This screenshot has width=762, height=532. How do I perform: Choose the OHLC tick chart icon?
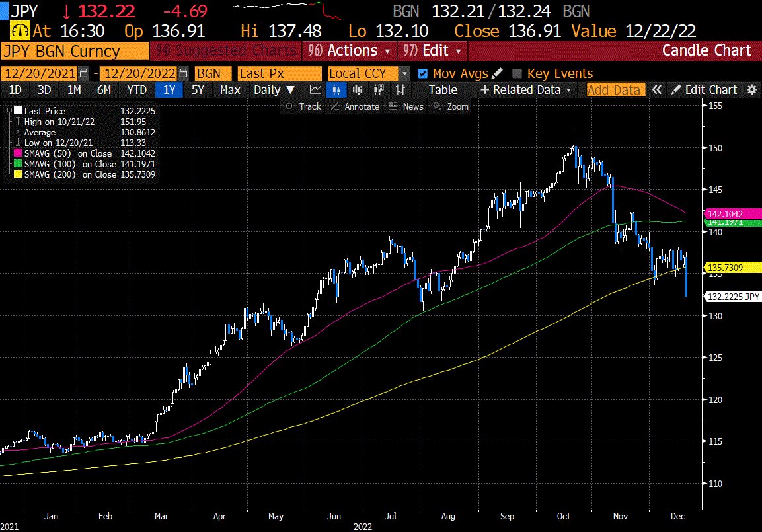click(x=400, y=89)
